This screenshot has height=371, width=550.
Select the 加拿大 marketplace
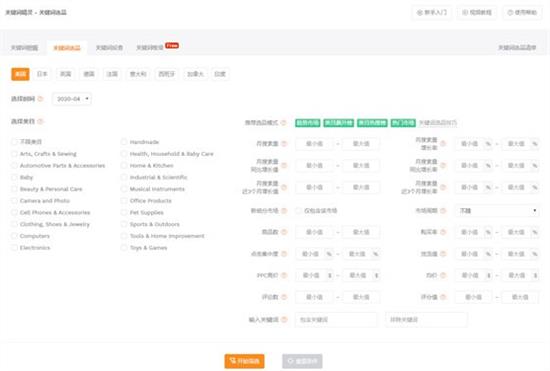(195, 74)
